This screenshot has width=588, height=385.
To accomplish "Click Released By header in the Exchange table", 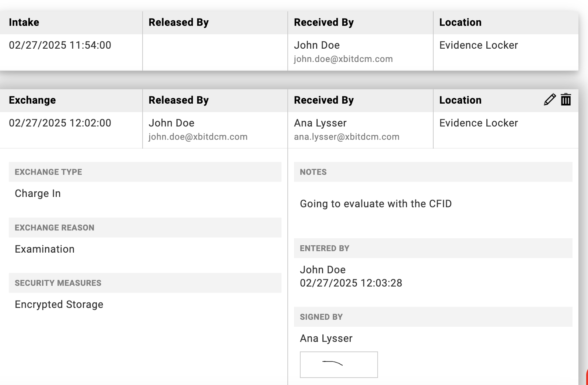I will (x=179, y=100).
